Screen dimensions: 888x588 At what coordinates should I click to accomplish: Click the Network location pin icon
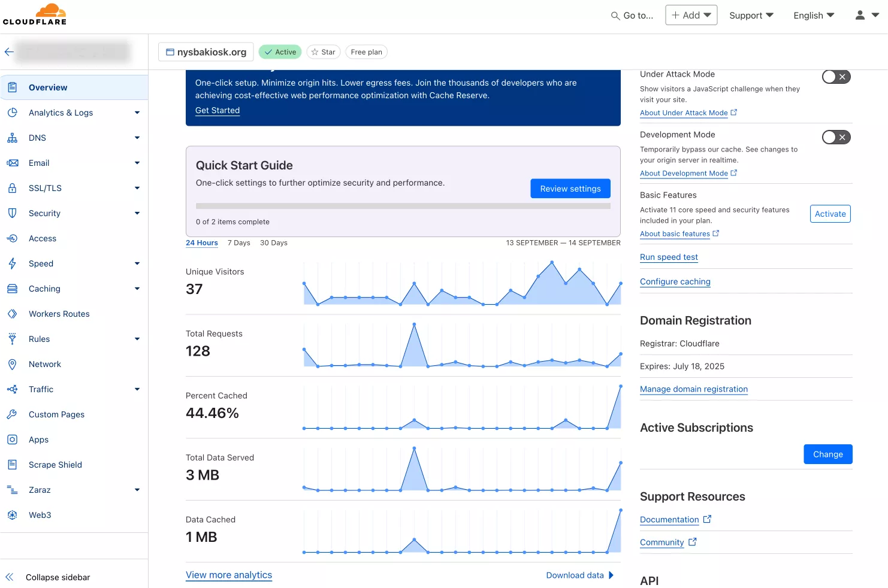(12, 364)
